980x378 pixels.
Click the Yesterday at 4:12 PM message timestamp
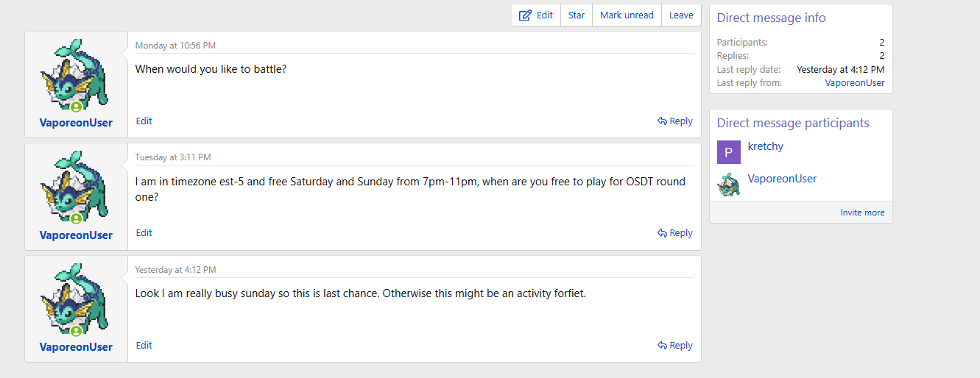coord(175,270)
